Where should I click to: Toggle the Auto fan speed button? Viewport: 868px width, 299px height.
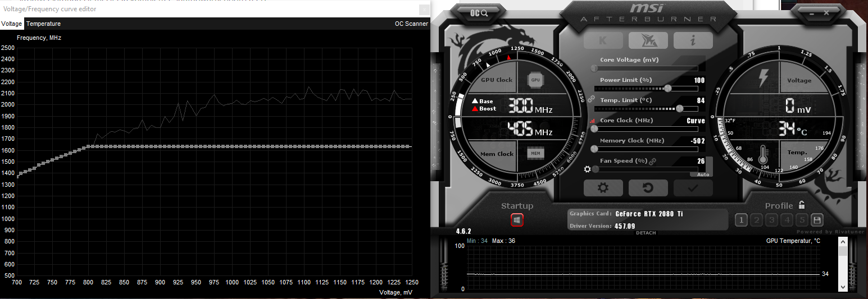703,174
